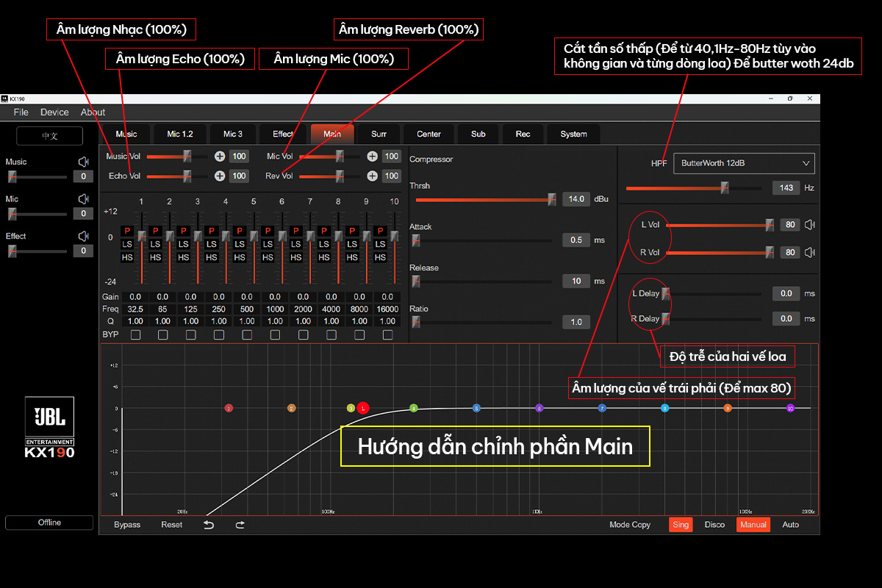The image size is (882, 588).
Task: Click the Reset button
Action: [172, 525]
